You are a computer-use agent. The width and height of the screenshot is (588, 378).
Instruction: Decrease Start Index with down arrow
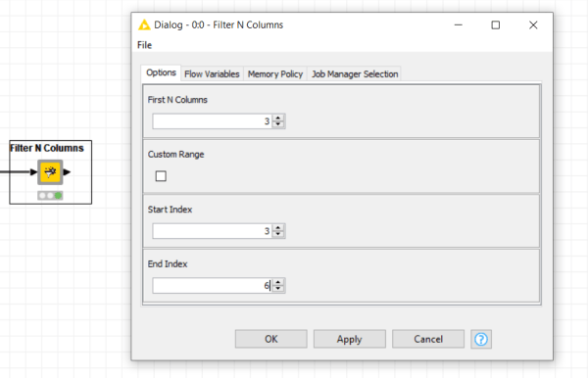(278, 234)
